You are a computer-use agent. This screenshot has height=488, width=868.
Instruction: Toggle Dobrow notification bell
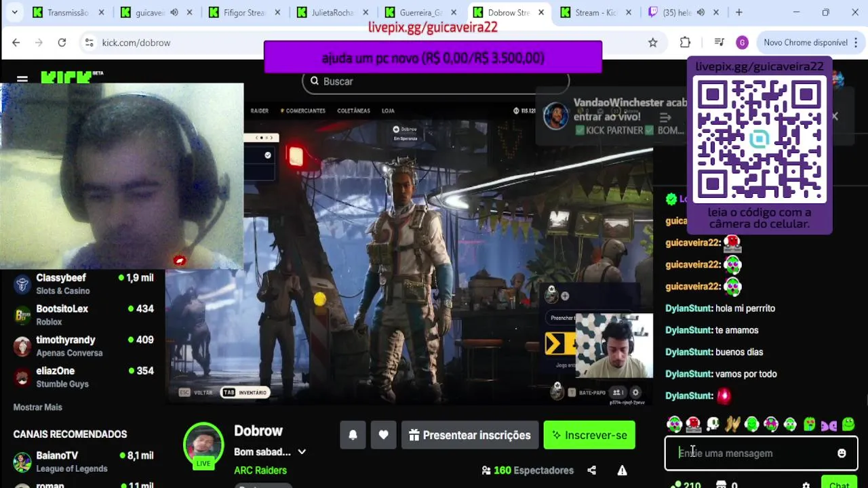353,435
